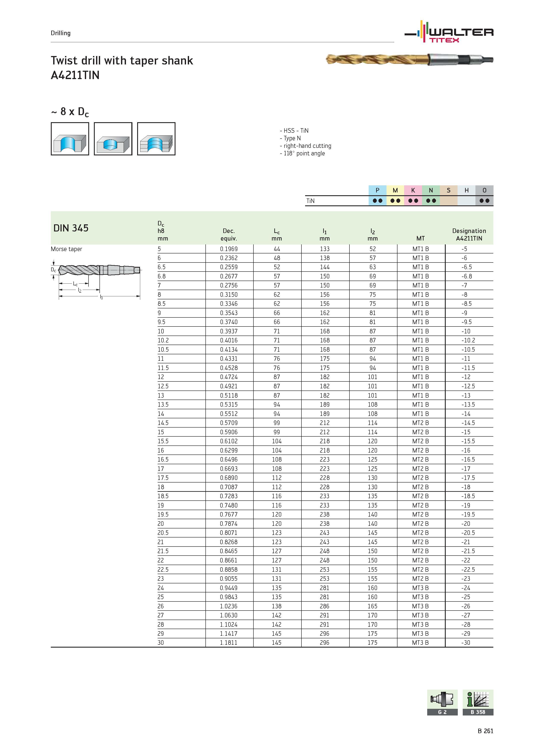
Task: Click the gold twist drill product photo
Action: (409, 59)
